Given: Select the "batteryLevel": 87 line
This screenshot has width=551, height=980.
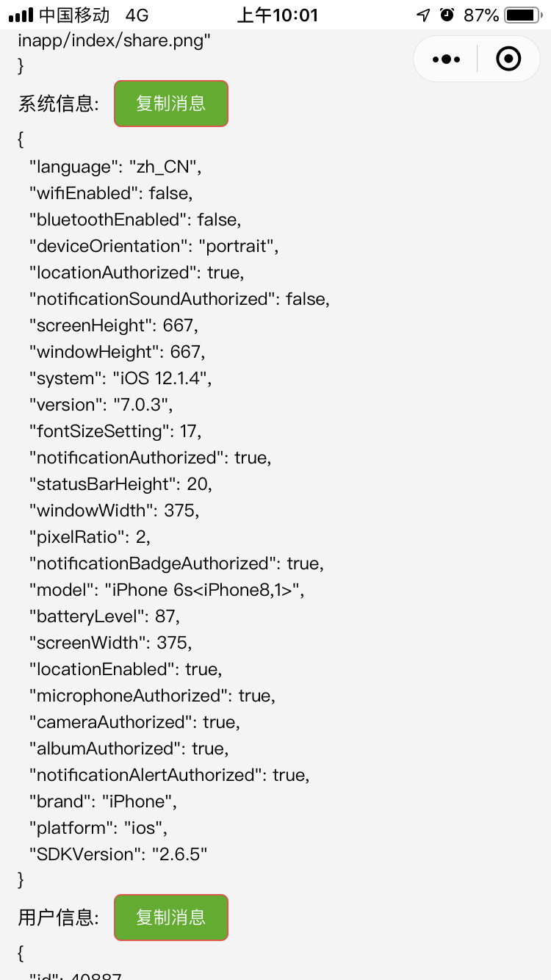Looking at the screenshot, I should (x=104, y=616).
